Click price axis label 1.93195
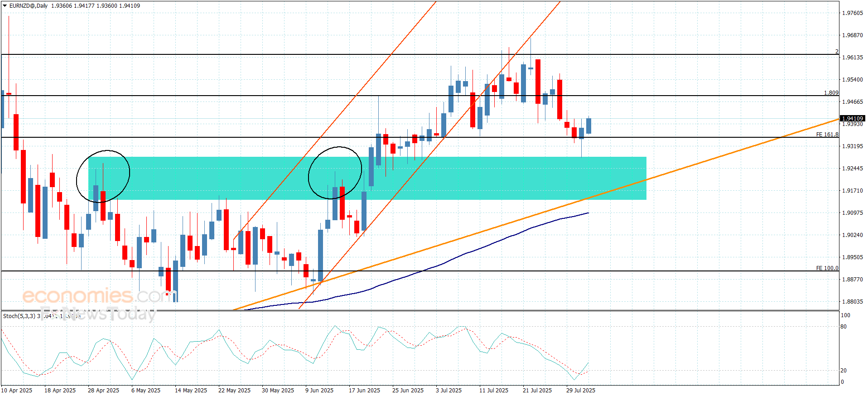The height and width of the screenshot is (396, 868). [852, 146]
